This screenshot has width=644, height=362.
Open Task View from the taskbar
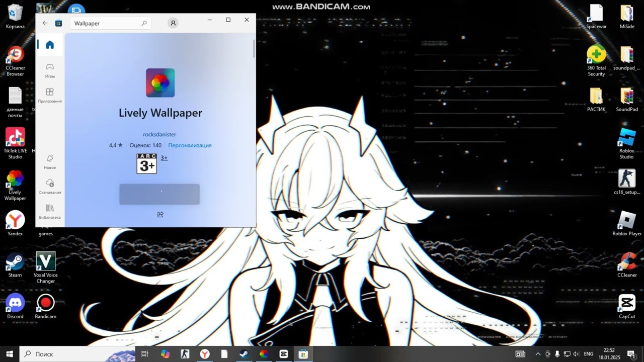click(x=144, y=354)
